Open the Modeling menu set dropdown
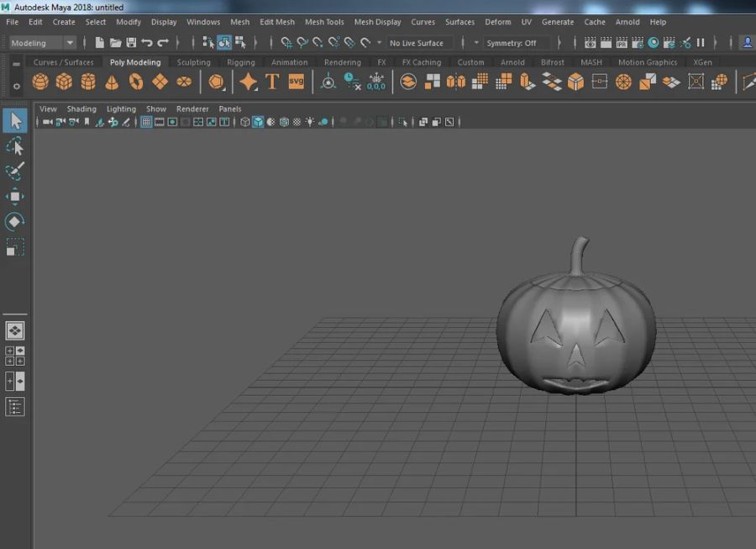This screenshot has width=756, height=549. [x=71, y=42]
